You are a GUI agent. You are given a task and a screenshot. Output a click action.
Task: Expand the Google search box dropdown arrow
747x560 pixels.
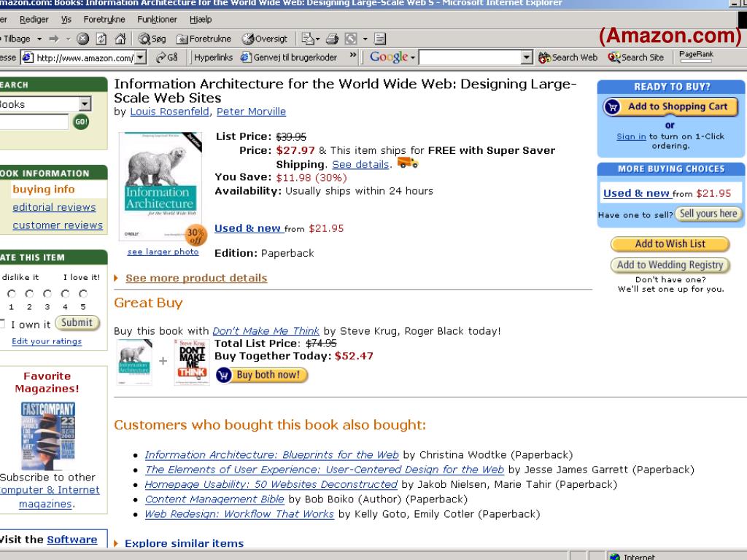pos(527,58)
